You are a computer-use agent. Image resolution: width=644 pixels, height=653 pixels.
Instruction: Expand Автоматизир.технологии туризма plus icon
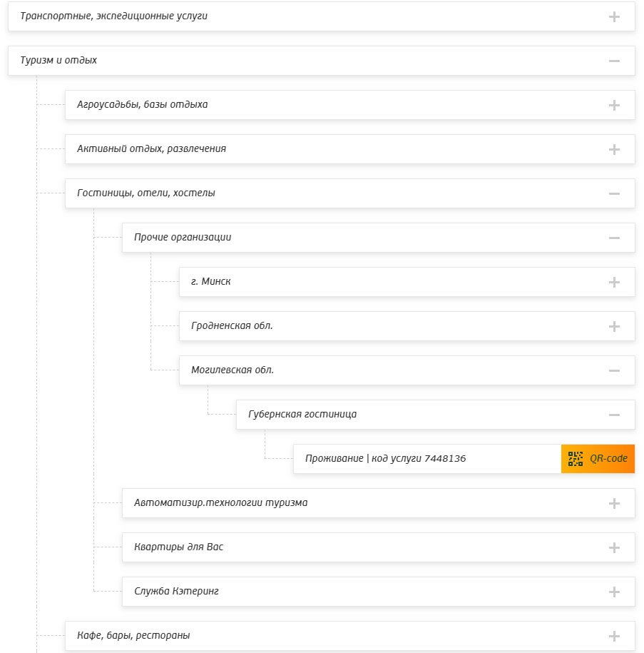614,503
